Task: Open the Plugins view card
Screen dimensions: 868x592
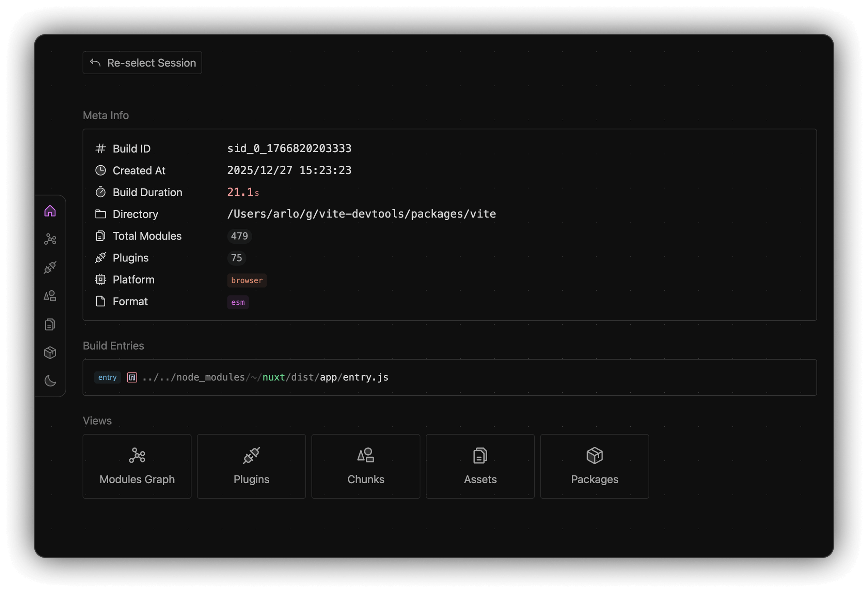Action: point(251,467)
